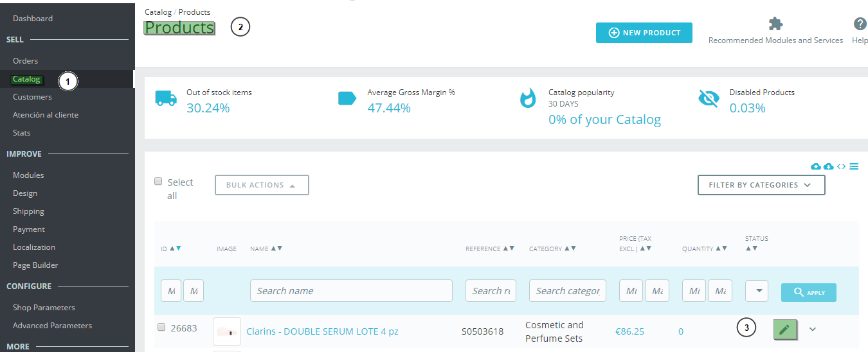Click the green pencil edit icon
868x352 pixels.
pyautogui.click(x=784, y=329)
